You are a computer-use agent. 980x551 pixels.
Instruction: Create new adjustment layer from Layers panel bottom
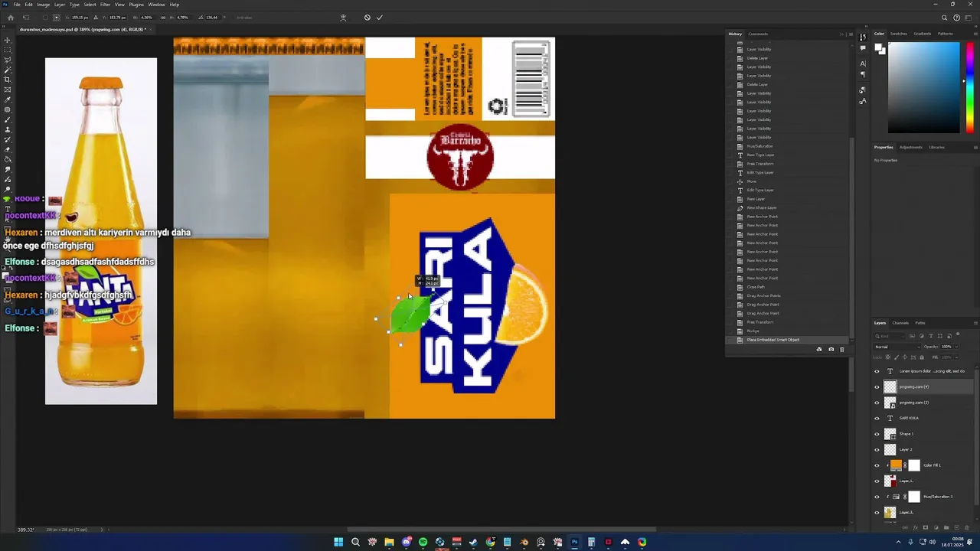click(x=935, y=527)
